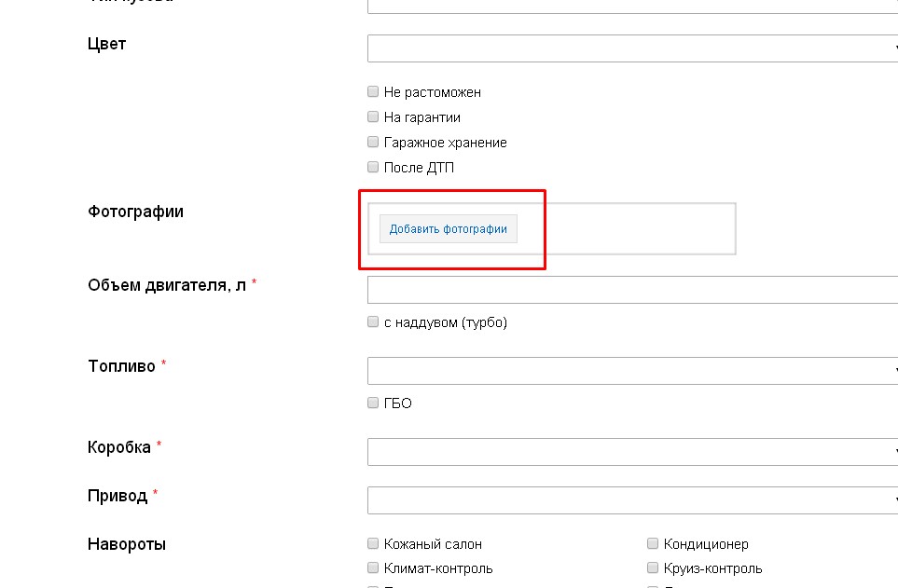898x588 pixels.
Task: Check the Не растоможен checkbox
Action: (x=373, y=92)
